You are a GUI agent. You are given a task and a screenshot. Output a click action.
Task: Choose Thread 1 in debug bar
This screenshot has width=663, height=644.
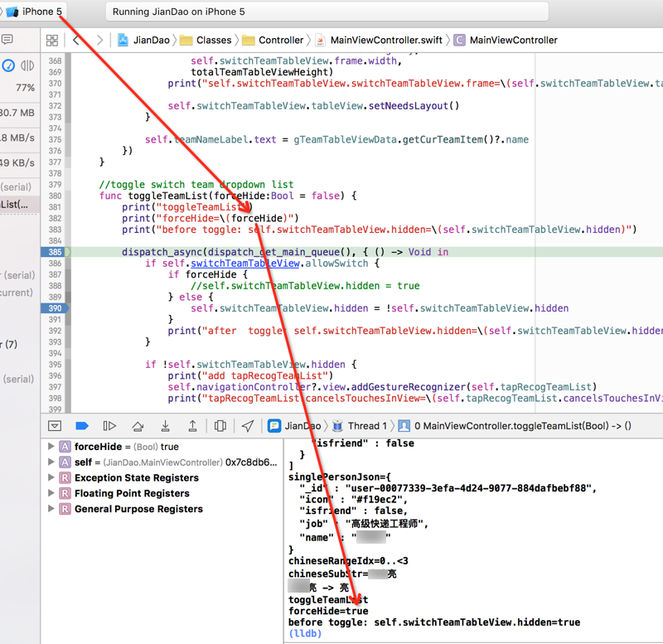point(360,426)
